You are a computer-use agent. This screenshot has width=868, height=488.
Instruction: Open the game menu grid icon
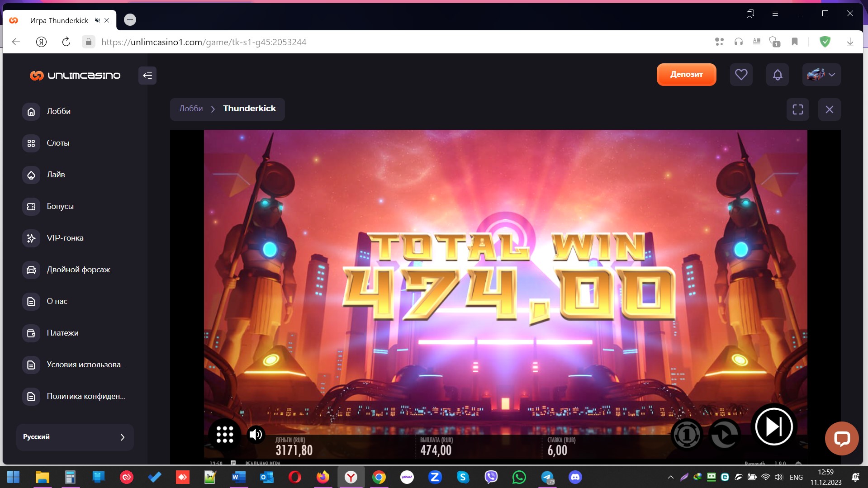(x=225, y=435)
